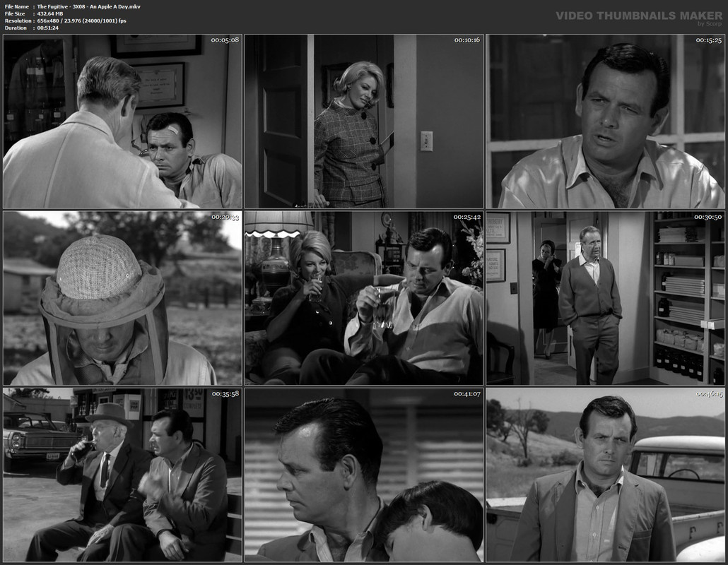
Task: Select the file size value 432.64 MB
Action: (x=50, y=14)
